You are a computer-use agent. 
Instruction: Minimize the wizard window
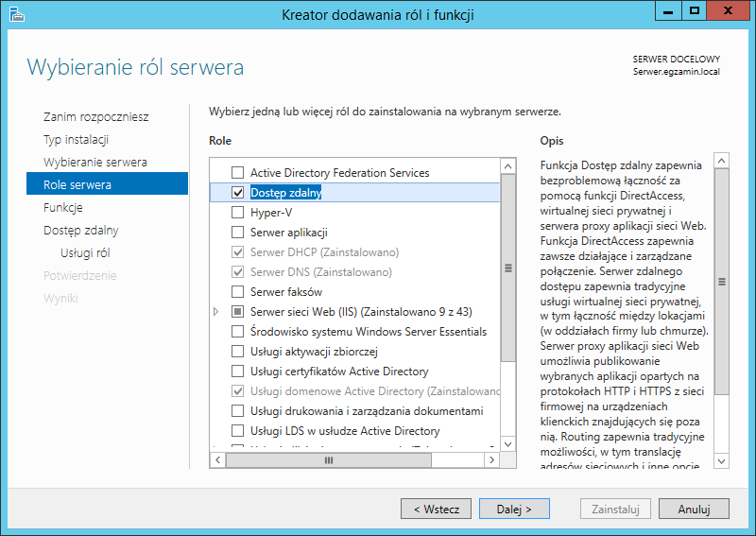click(x=668, y=10)
